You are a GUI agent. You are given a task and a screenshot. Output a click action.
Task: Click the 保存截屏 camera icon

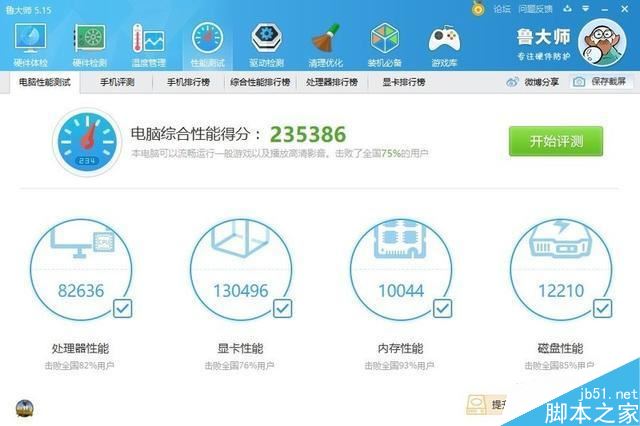pos(579,82)
